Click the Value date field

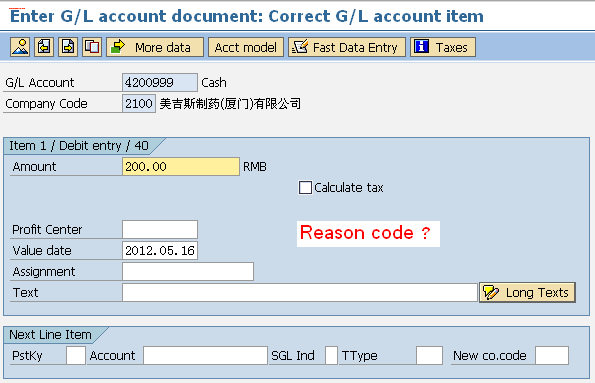click(x=160, y=251)
